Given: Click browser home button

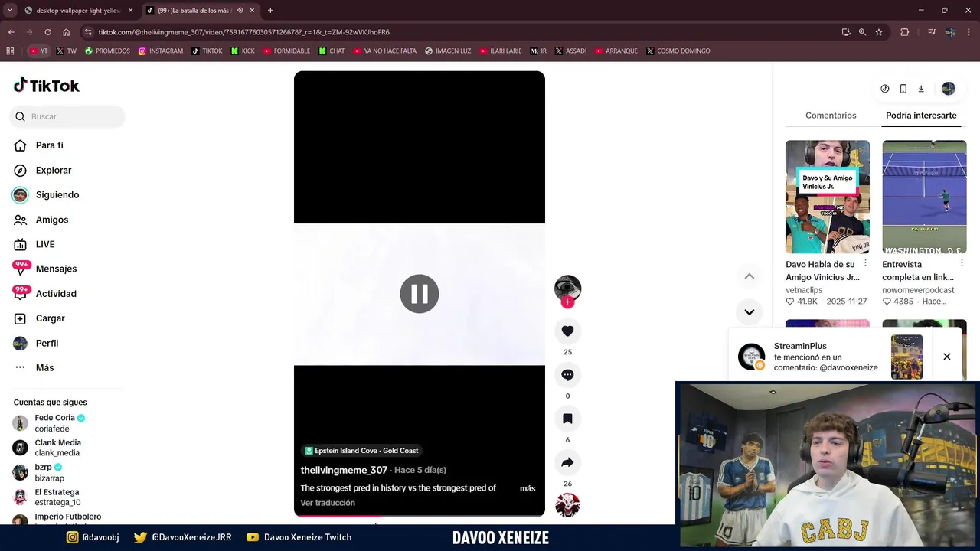Looking at the screenshot, I should tap(66, 32).
